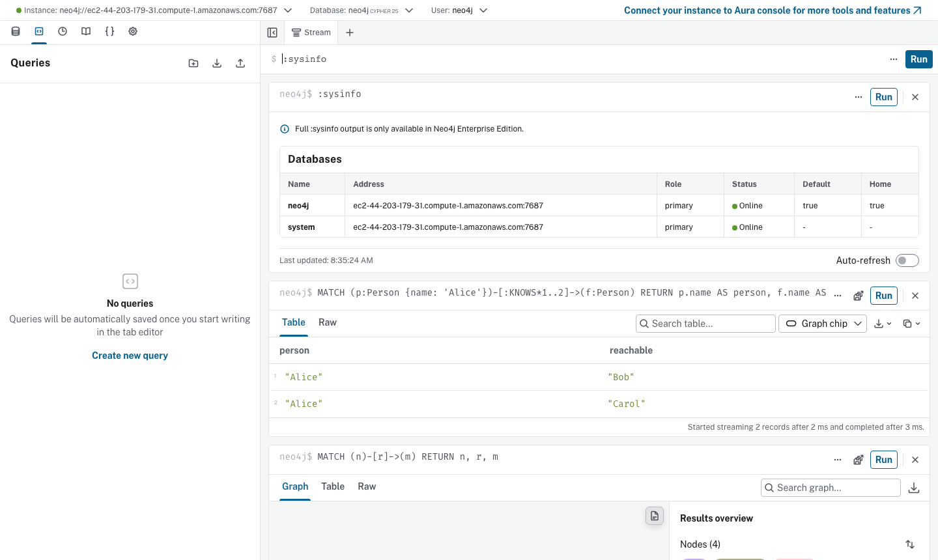Click the download queries icon
Viewport: 938px width, 560px height.
217,63
